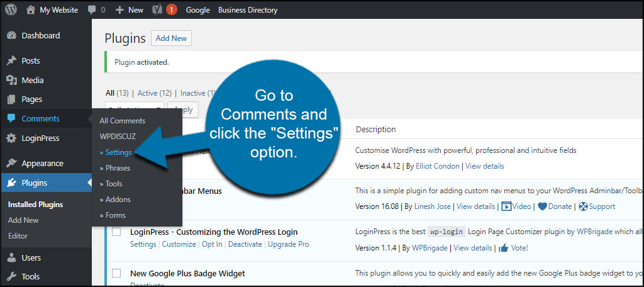Click LoginPress Customize action link
644x287 pixels.
click(179, 244)
